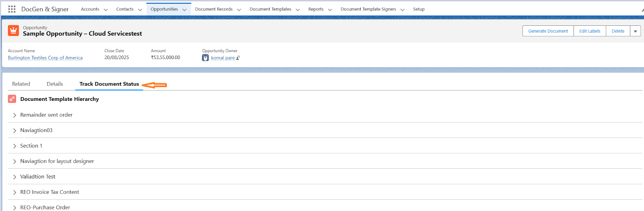Open the Setup navigation item
Viewport: 644px width, 211px height.
(419, 9)
